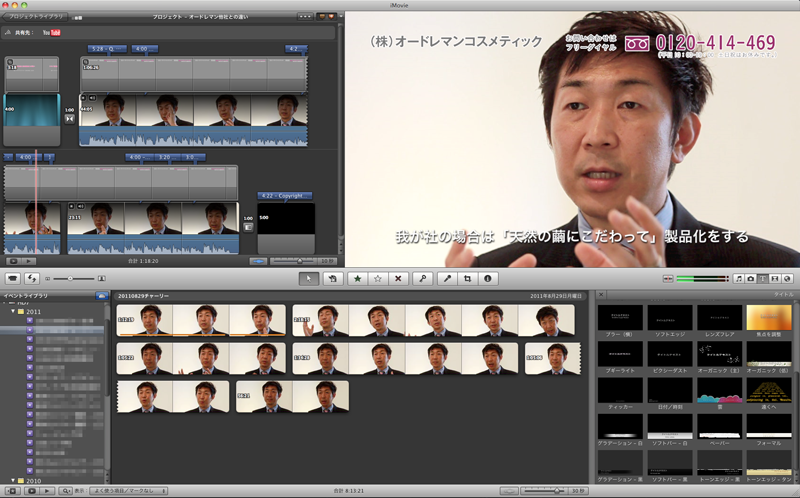Open the keyword tool (key icon)
The width and height of the screenshot is (800, 498).
[422, 279]
